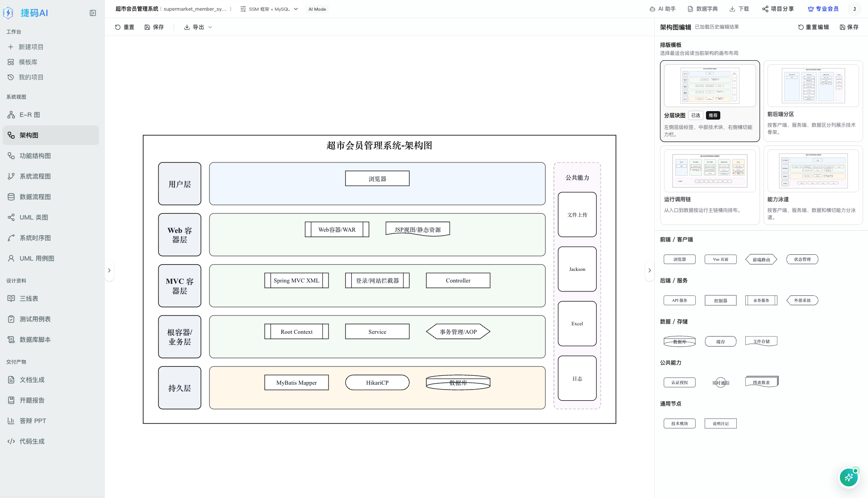Pick the 实时通信 node shape
This screenshot has height=498, width=868.
[x=721, y=382]
